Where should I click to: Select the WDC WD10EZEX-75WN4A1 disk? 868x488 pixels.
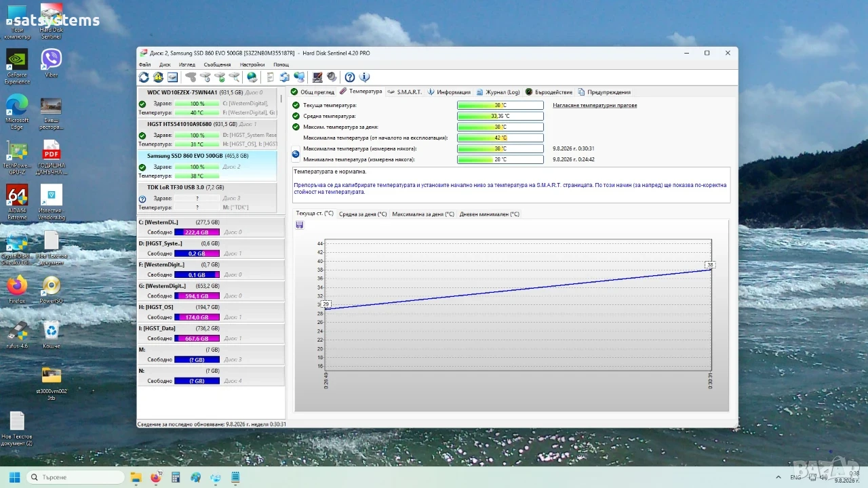(x=208, y=102)
